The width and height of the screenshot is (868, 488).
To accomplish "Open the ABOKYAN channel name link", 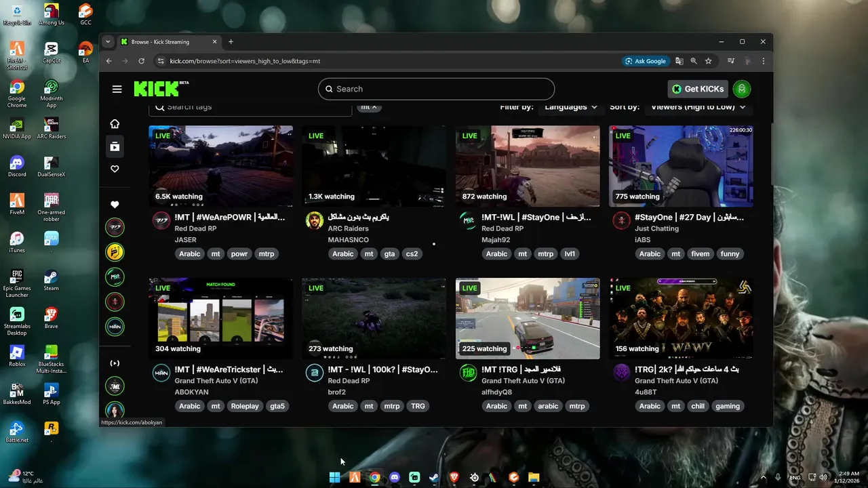I will [x=191, y=392].
